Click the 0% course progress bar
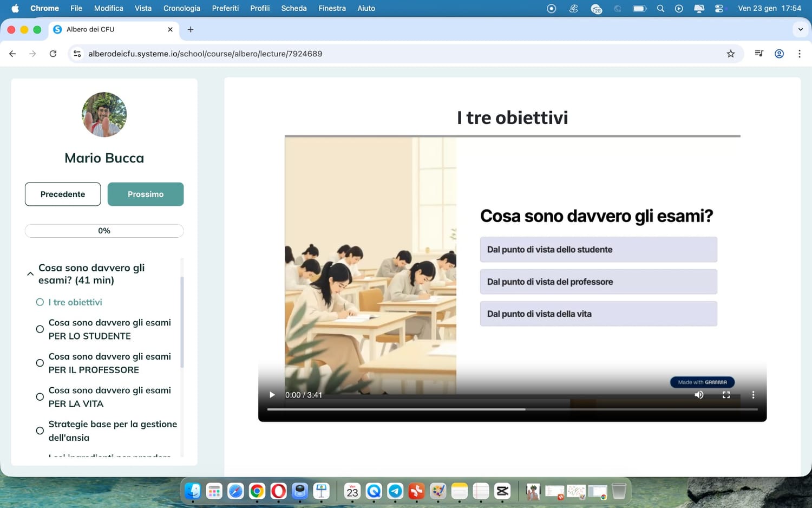Screen dimensions: 812x508 [104, 231]
